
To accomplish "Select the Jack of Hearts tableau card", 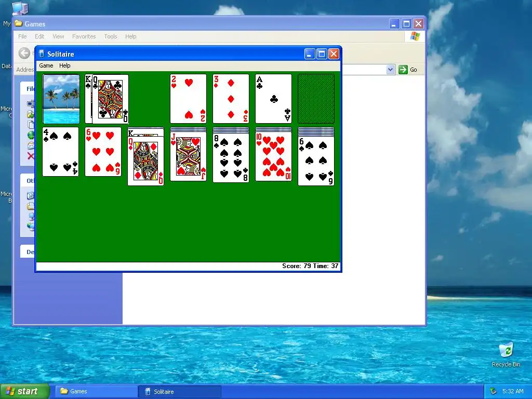I will point(188,157).
